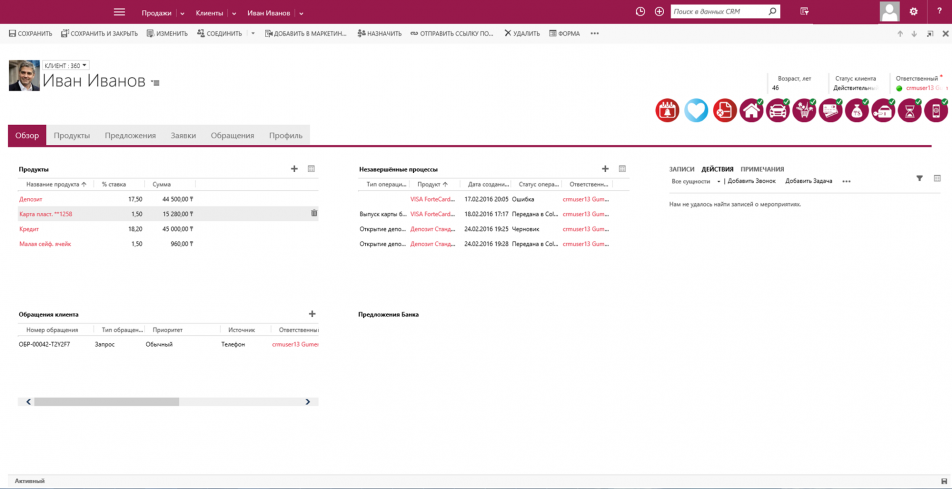The width and height of the screenshot is (952, 489).
Task: Click the car icon badge
Action: point(777,111)
